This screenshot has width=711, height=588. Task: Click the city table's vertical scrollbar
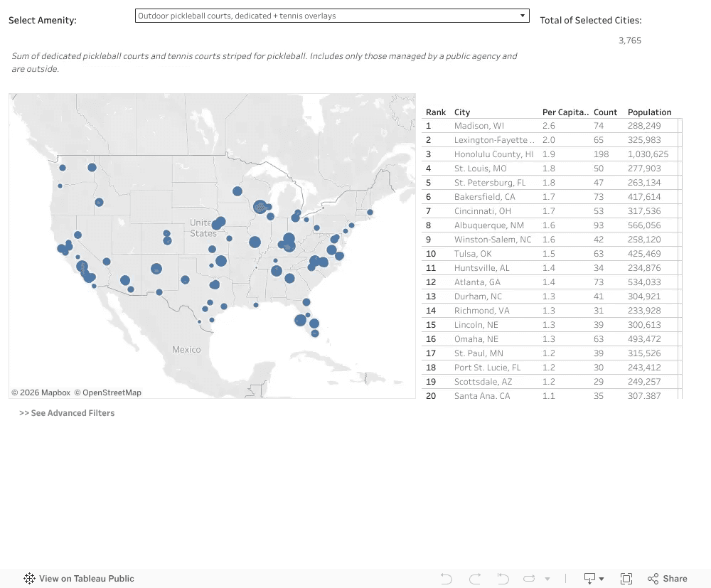[680, 258]
